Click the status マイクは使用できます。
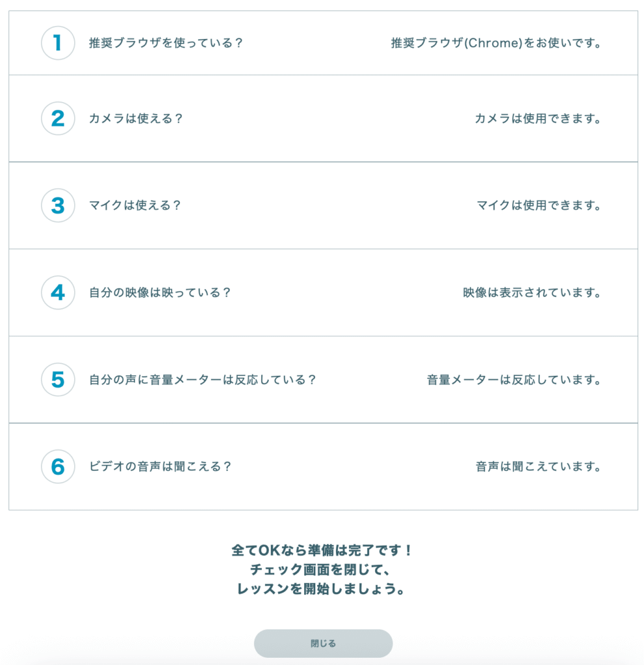The width and height of the screenshot is (644, 665). click(538, 205)
